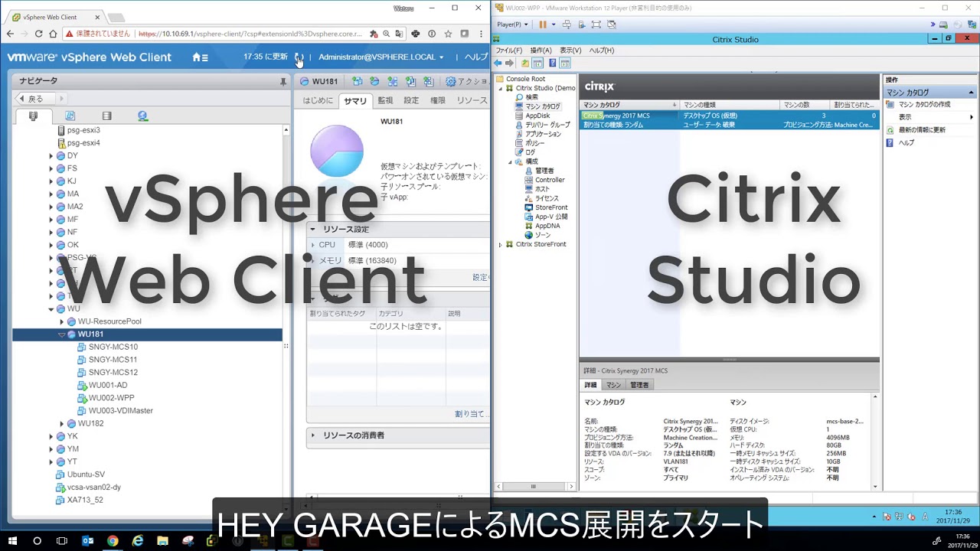Select WU003-VDIMaster VM in the tree
This screenshot has height=551, width=980.
point(120,411)
